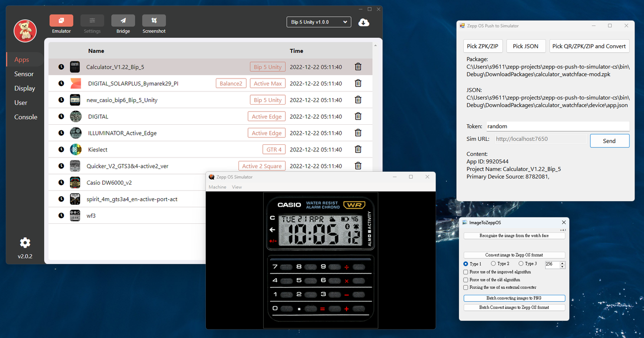The width and height of the screenshot is (644, 338).
Task: Click the multiply key on simulator calculator
Action: tap(347, 281)
